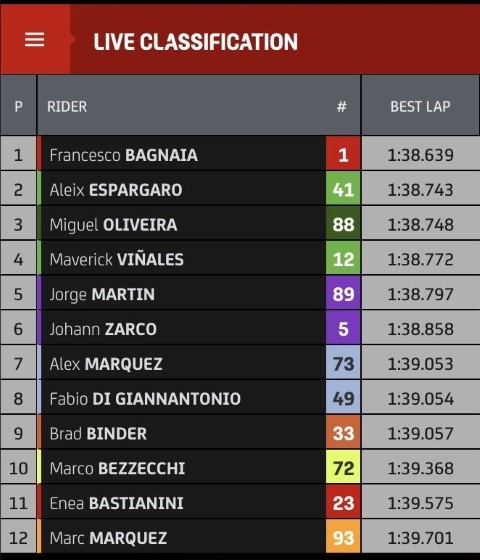Click red number 1 badge
Screen dimensions: 480x560
pos(343,154)
